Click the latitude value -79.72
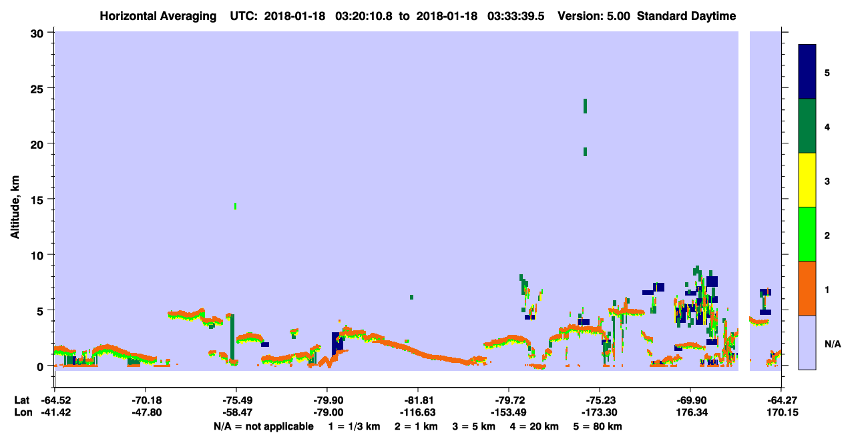Viewport: 868px width, 445px height. tap(509, 400)
